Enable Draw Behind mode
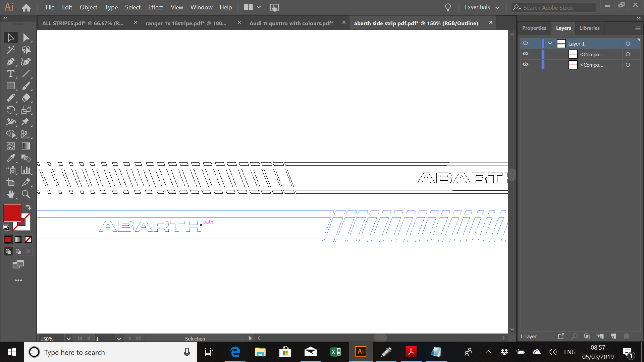644x362 pixels. click(x=18, y=251)
